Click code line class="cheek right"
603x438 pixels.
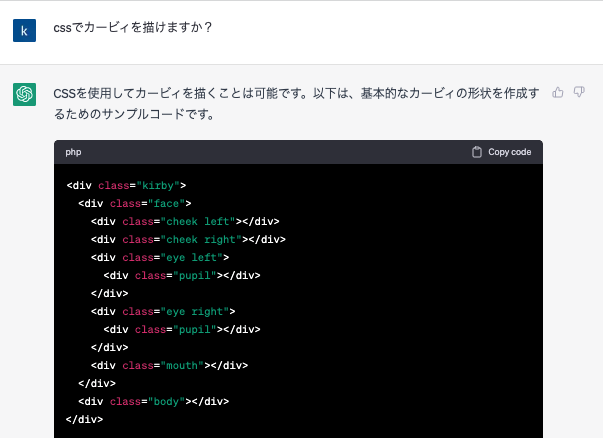[188, 240]
